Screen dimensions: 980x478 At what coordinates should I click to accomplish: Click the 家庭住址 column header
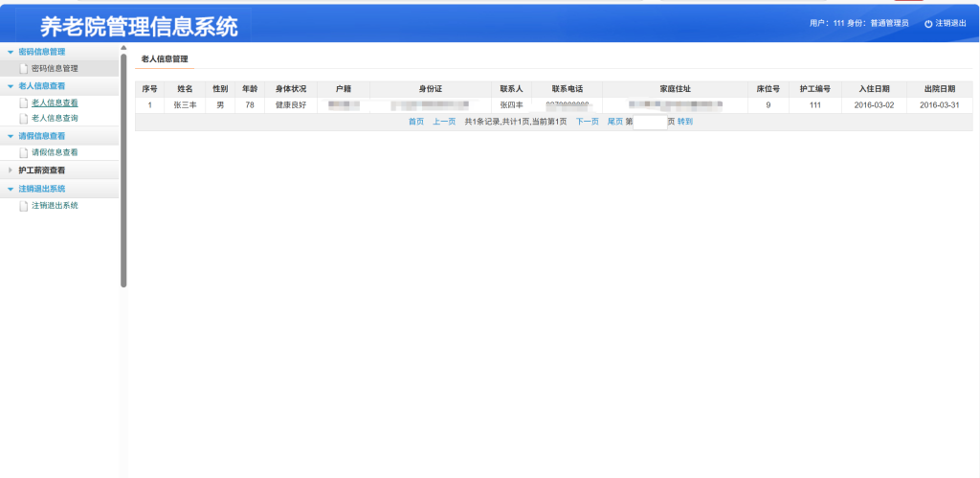point(676,89)
